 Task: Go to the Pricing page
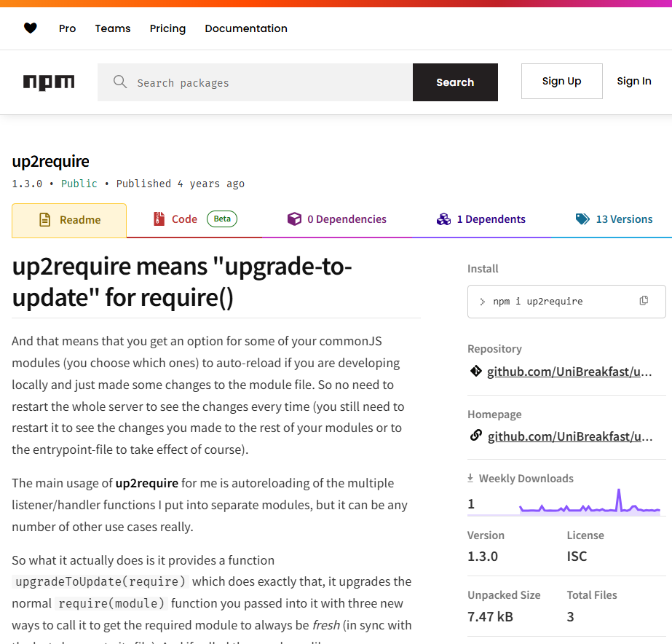(167, 28)
